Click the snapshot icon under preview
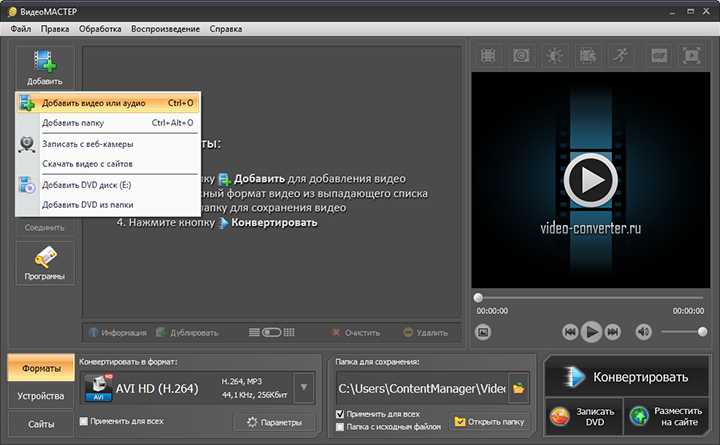Viewport: 720px width, 445px height. 483,332
